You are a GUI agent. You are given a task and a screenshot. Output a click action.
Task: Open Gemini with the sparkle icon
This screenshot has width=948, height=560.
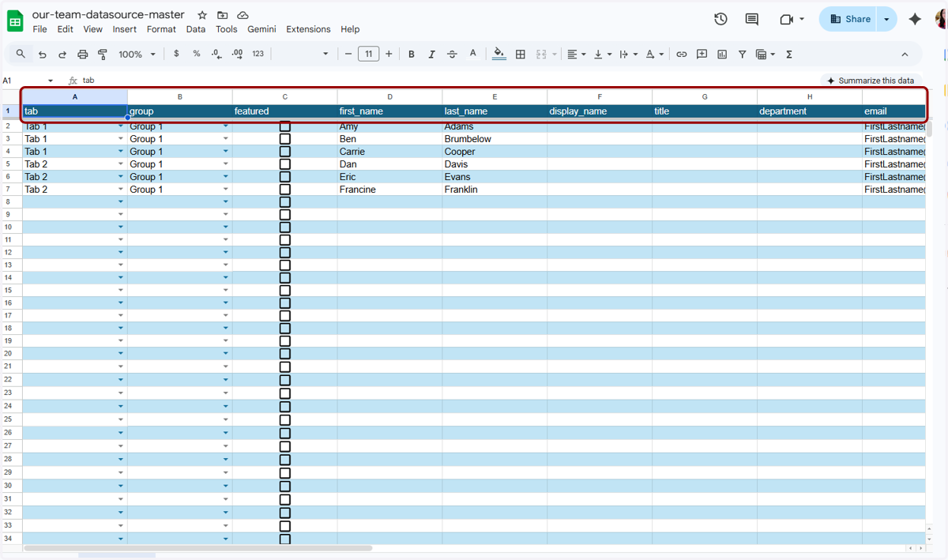pos(915,19)
